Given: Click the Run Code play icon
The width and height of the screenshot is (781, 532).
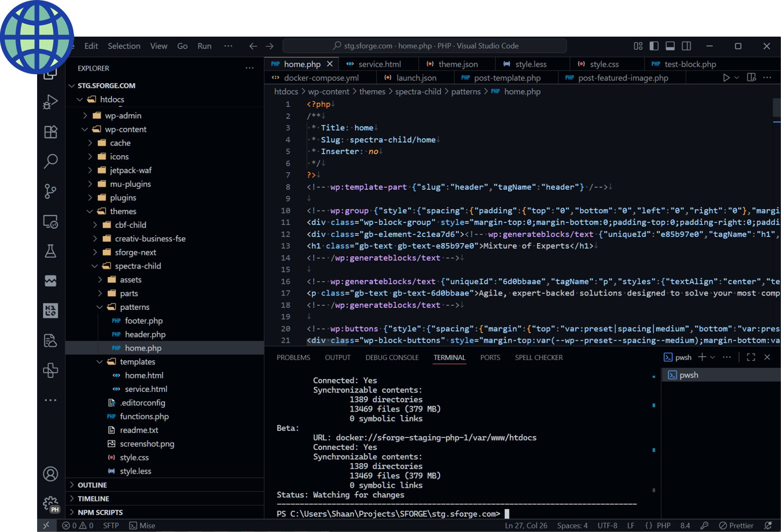Looking at the screenshot, I should (x=726, y=78).
